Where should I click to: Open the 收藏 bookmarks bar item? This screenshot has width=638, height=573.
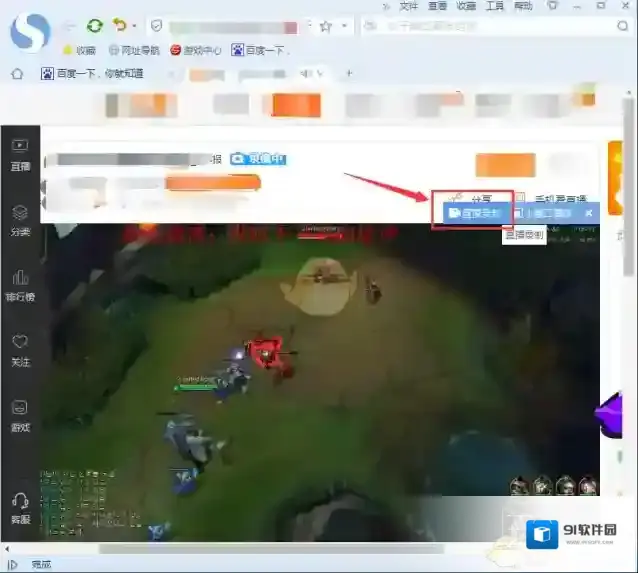[x=80, y=49]
